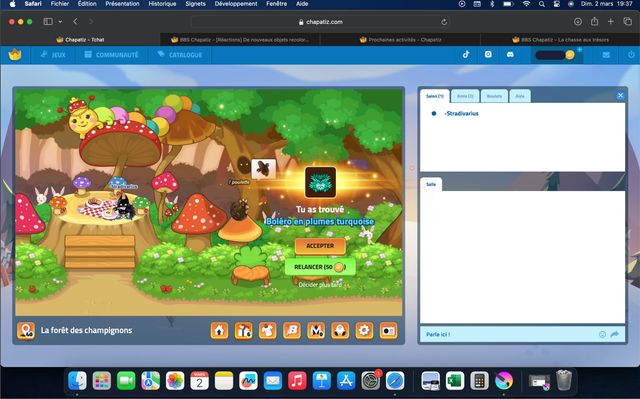Reload page in Safari address bar
This screenshot has height=399, width=640.
coord(444,22)
